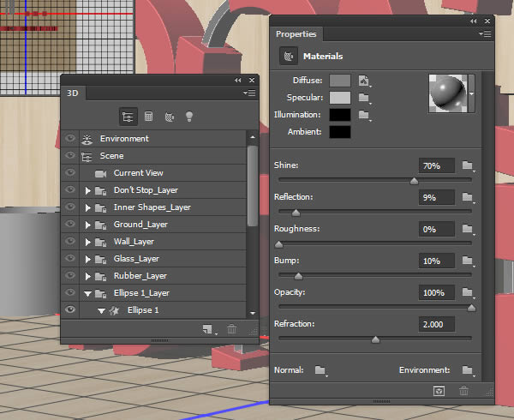Click the Diffuse color swatch
This screenshot has width=514, height=420.
click(340, 81)
